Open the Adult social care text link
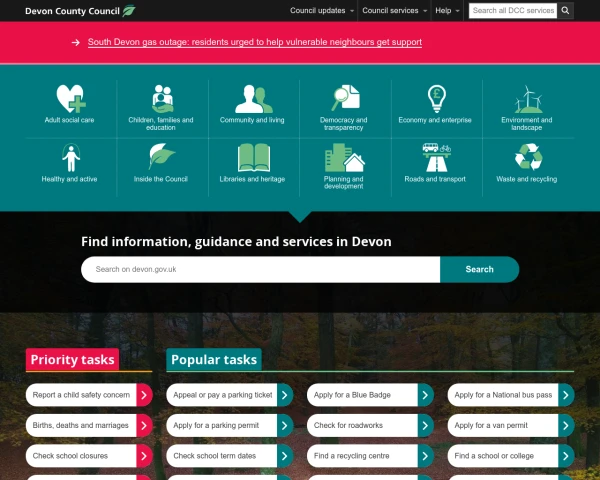 (x=69, y=120)
